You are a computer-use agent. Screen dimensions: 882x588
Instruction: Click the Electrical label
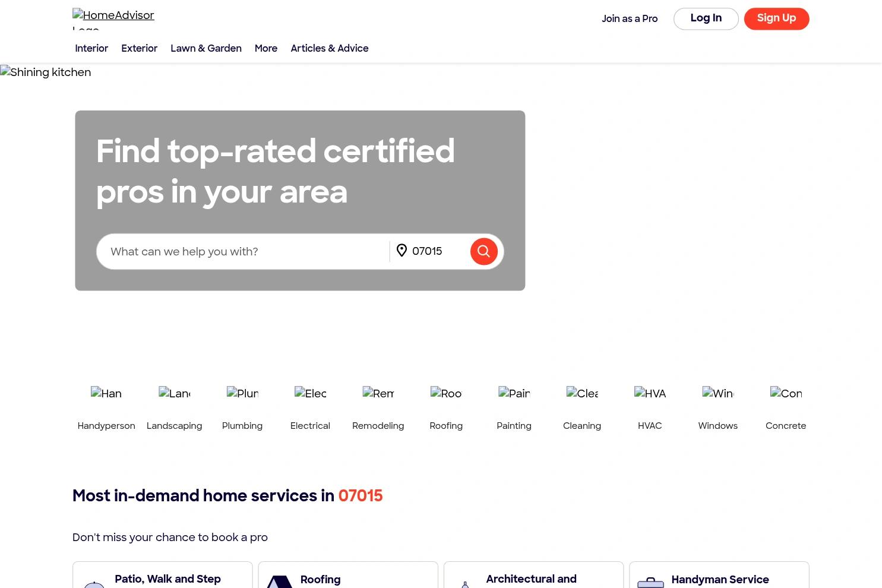coord(310,426)
